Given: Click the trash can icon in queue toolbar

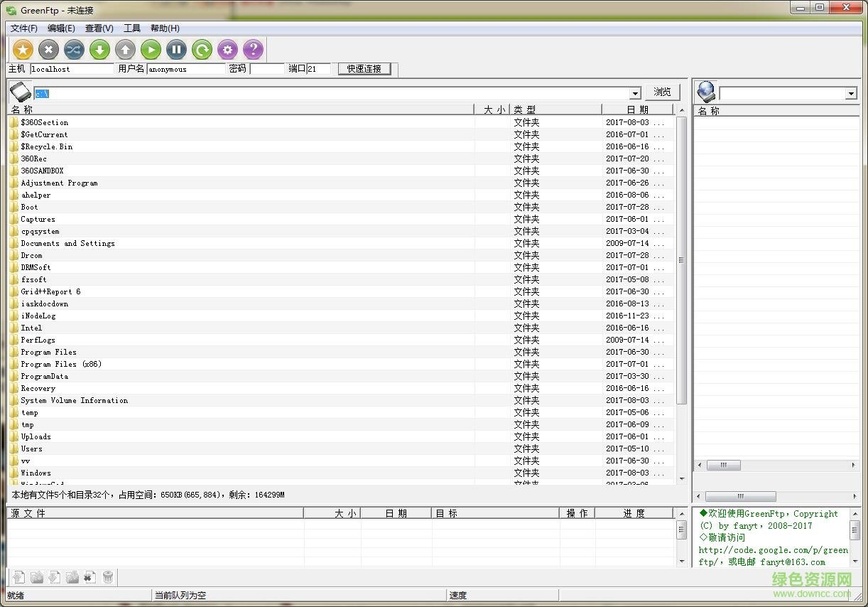Looking at the screenshot, I should (x=108, y=577).
